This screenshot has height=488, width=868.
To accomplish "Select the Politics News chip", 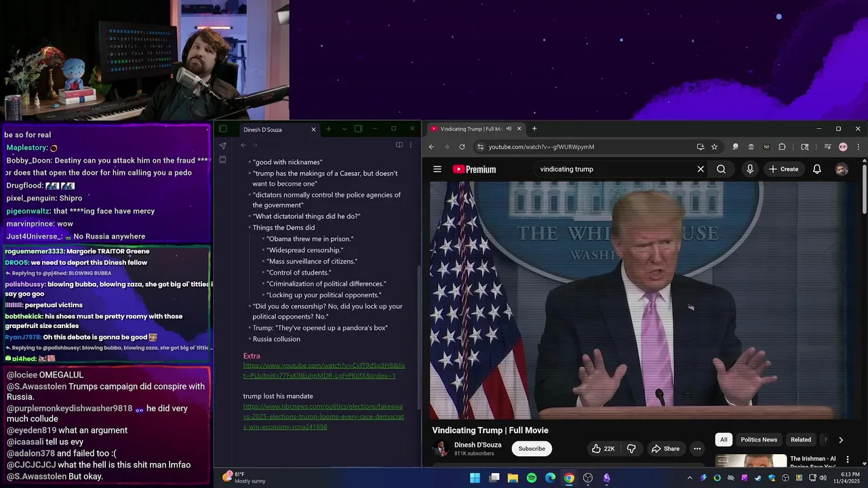I will [x=759, y=440].
